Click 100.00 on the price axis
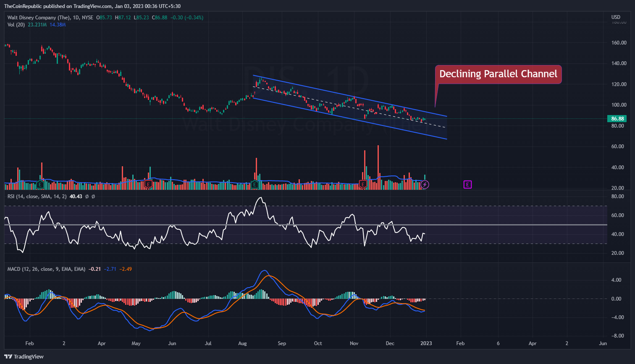This screenshot has height=364, width=635. 618,105
